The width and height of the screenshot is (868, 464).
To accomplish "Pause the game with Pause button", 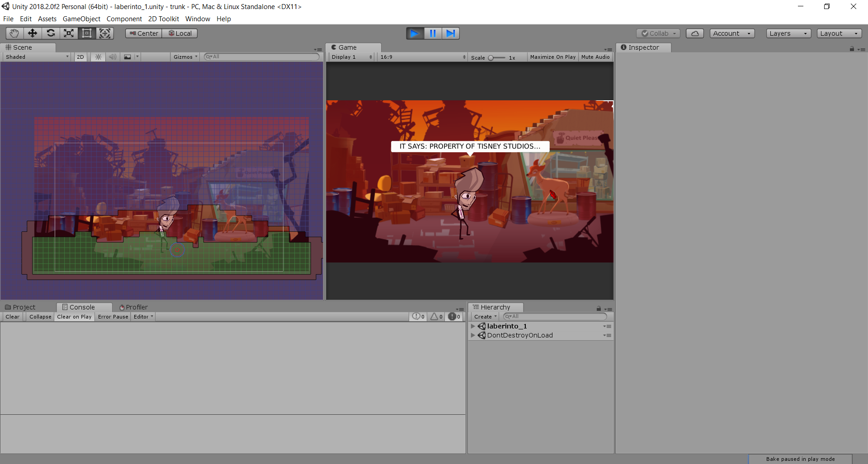I will pyautogui.click(x=433, y=33).
